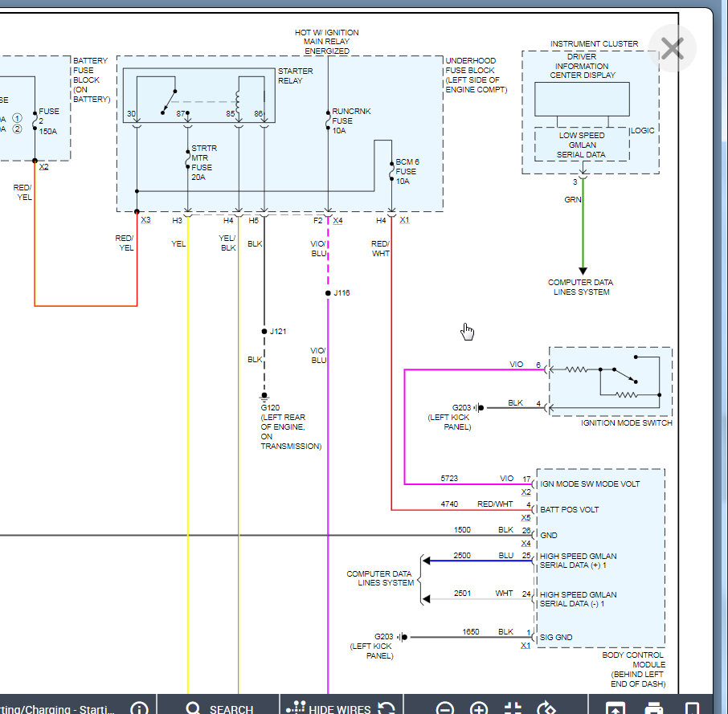Click INSTRUMENT CLUSTER label

(594, 43)
